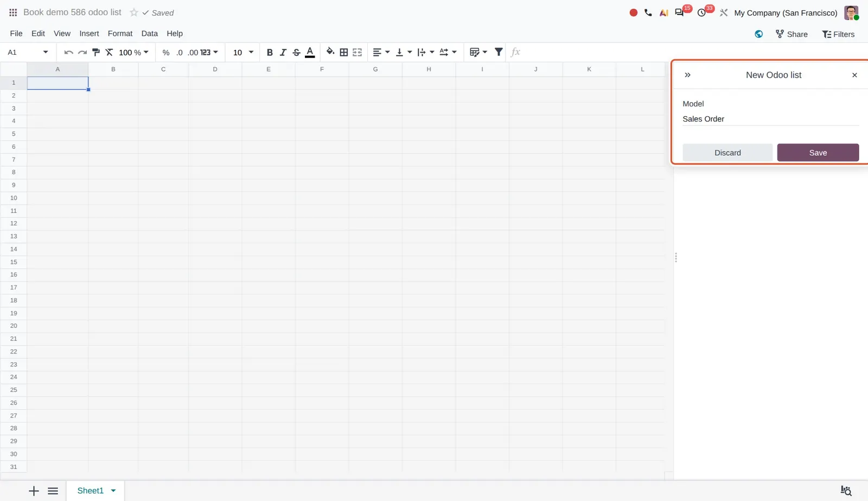
Task: Add a new sheet with plus
Action: [x=34, y=491]
